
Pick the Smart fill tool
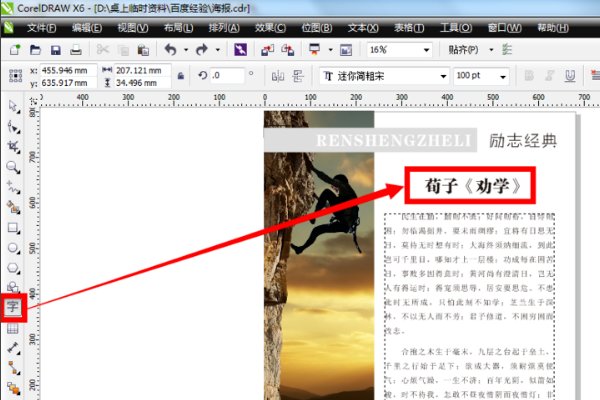tap(14, 207)
